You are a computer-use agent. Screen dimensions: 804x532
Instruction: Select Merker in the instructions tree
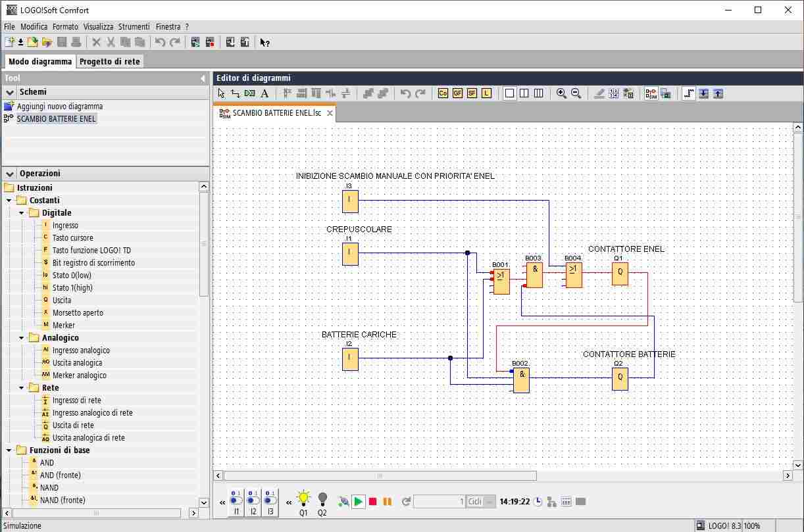click(64, 326)
